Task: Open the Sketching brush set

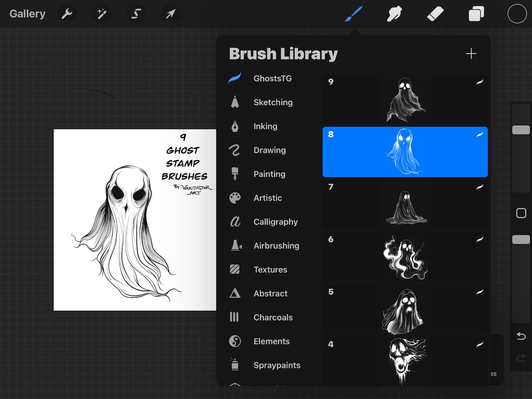Action: [x=273, y=102]
